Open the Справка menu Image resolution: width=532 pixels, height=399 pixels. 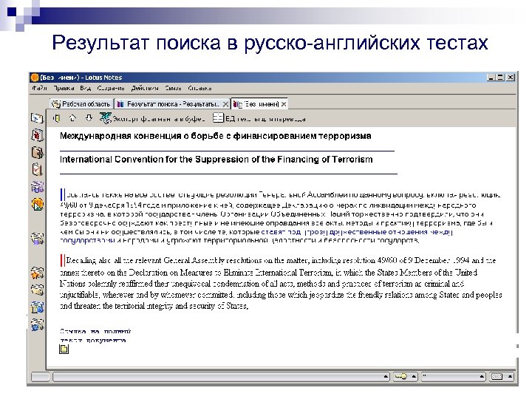tap(199, 88)
